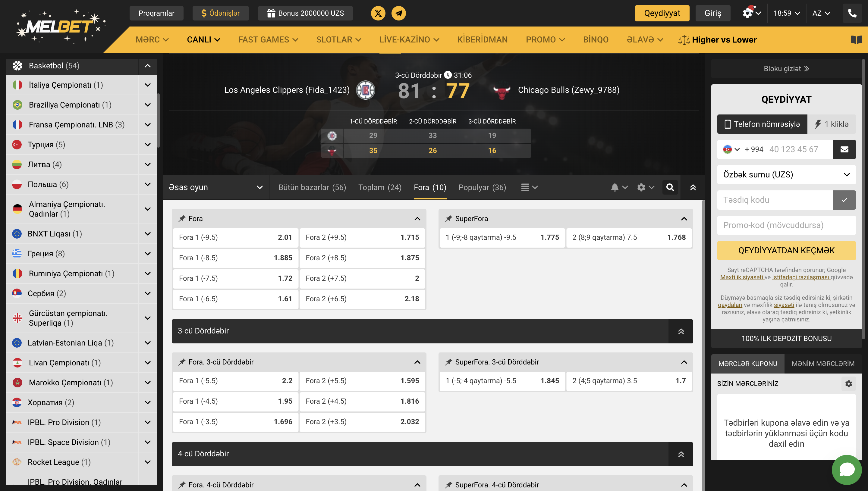Choose 1 kliklə registration mode
The width and height of the screenshot is (868, 491).
831,124
